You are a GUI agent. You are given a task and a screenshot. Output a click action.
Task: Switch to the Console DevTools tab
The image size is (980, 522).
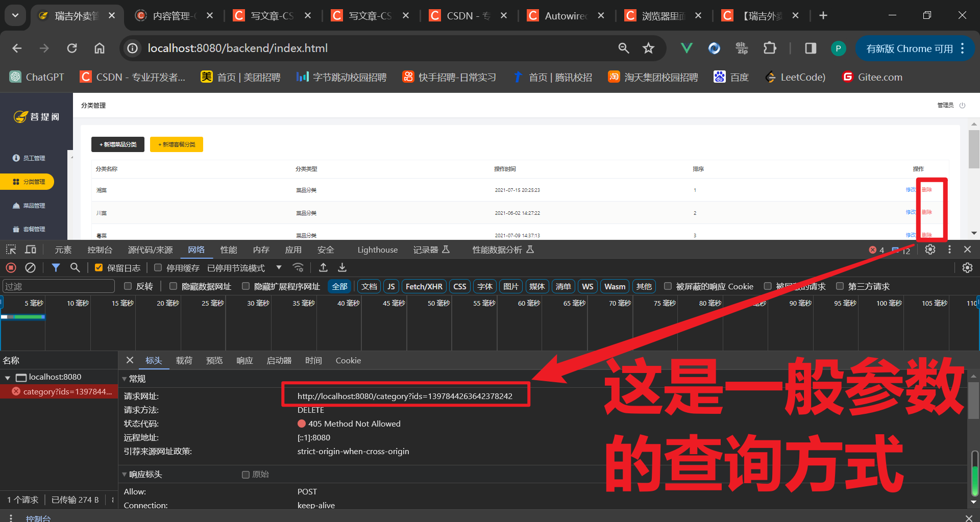point(100,250)
